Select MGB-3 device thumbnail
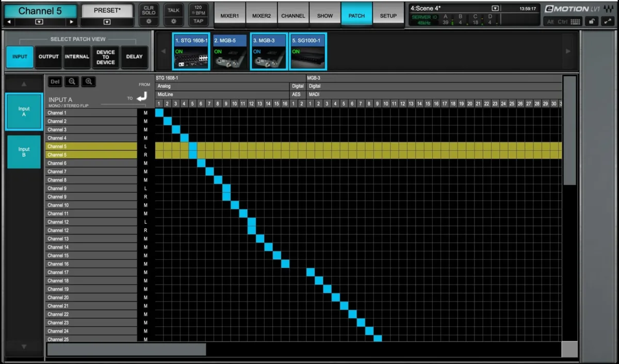 point(269,51)
